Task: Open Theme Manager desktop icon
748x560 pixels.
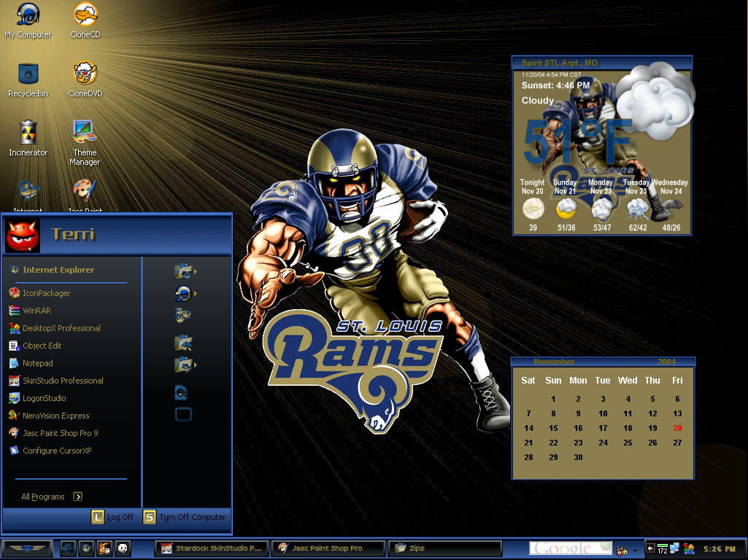Action: pyautogui.click(x=85, y=142)
